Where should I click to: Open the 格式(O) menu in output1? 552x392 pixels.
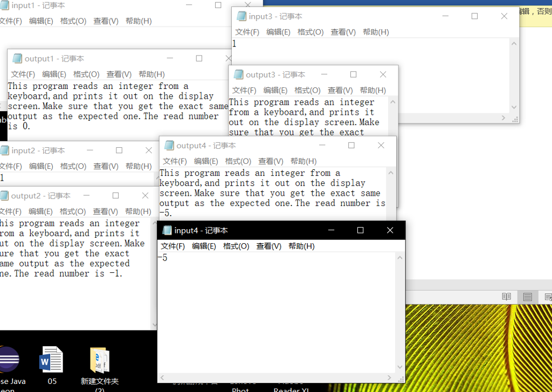point(87,74)
